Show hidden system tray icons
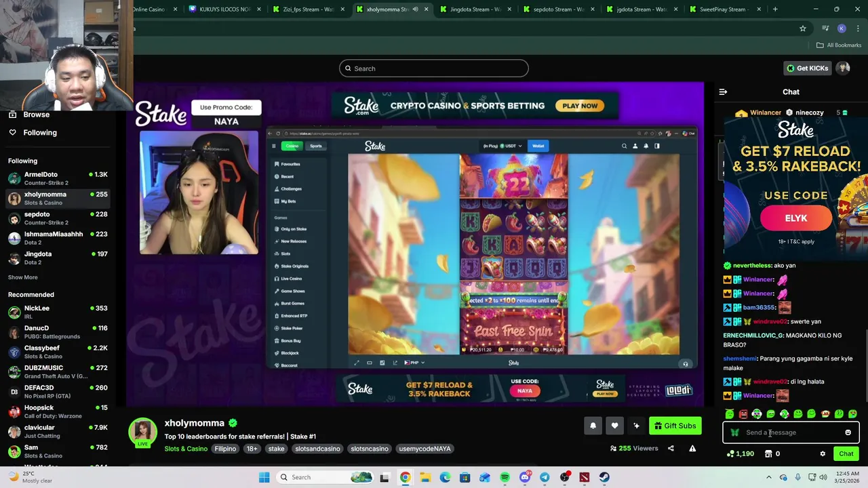 click(x=769, y=477)
